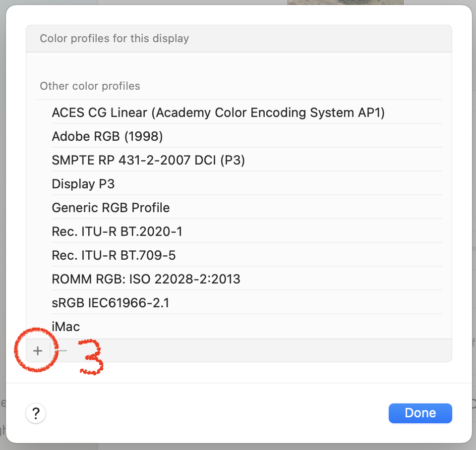Open help with the question mark button
The image size is (476, 450).
36,413
